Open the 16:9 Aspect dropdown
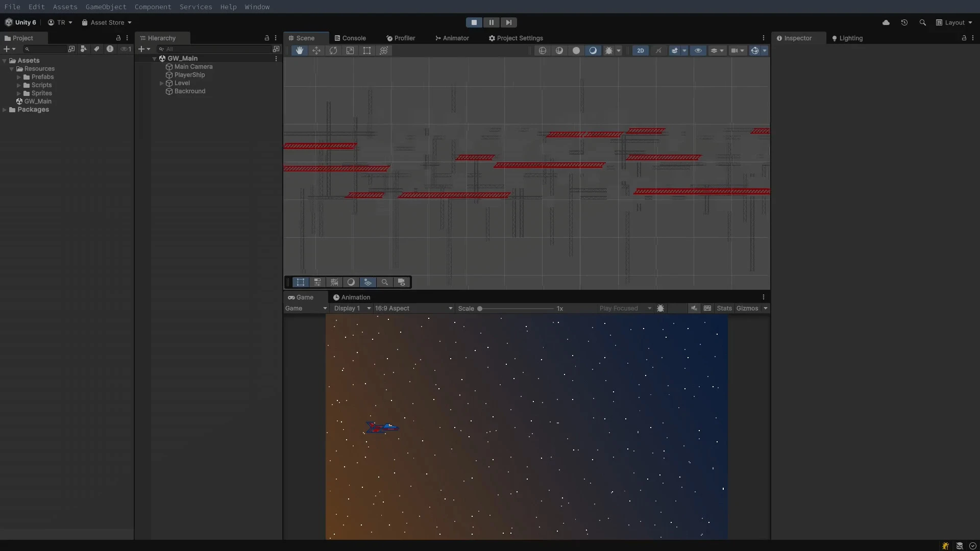The width and height of the screenshot is (980, 551). (413, 308)
